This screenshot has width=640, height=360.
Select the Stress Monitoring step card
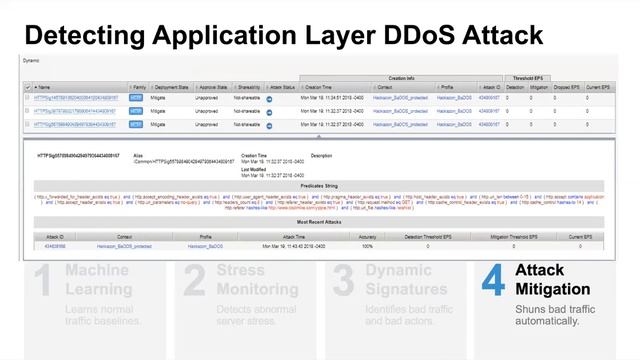coord(245,310)
